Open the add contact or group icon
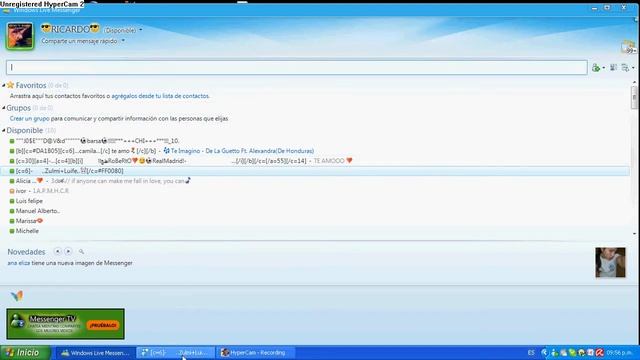The image size is (640, 360). [x=596, y=68]
